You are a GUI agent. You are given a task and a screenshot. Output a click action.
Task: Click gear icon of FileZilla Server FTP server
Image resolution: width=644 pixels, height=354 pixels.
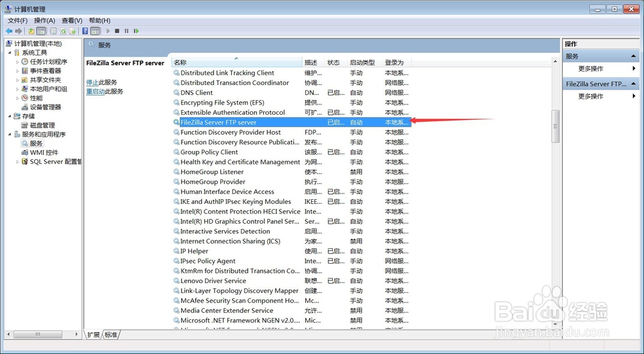point(176,122)
